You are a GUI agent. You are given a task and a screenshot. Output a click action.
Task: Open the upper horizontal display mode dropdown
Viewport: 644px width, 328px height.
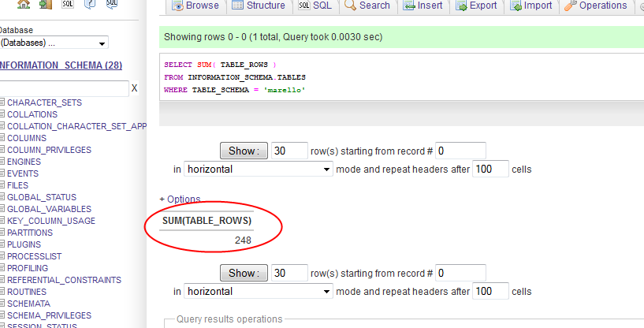point(258,170)
